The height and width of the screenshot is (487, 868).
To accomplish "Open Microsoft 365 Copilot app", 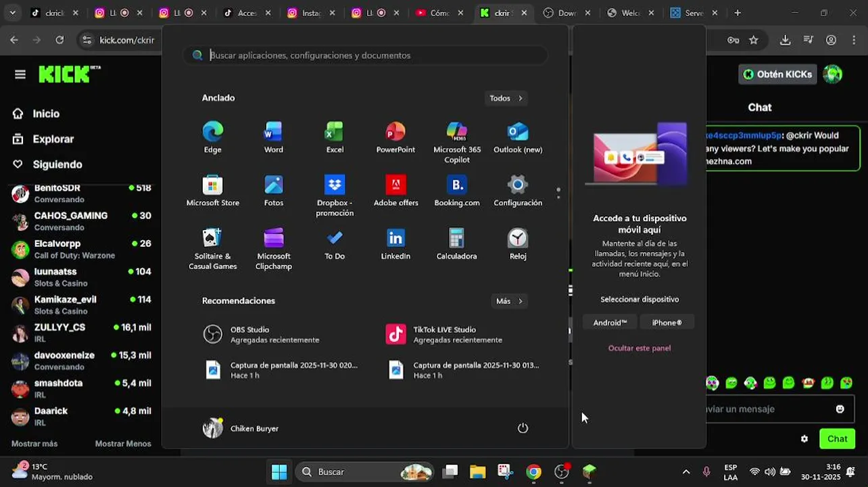I will 457,142.
